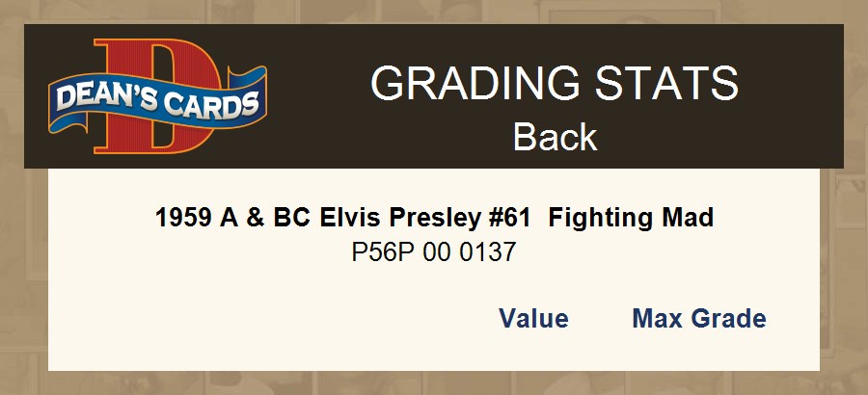868x395 pixels.
Task: Click the GRADING STATS heading
Action: (x=555, y=84)
